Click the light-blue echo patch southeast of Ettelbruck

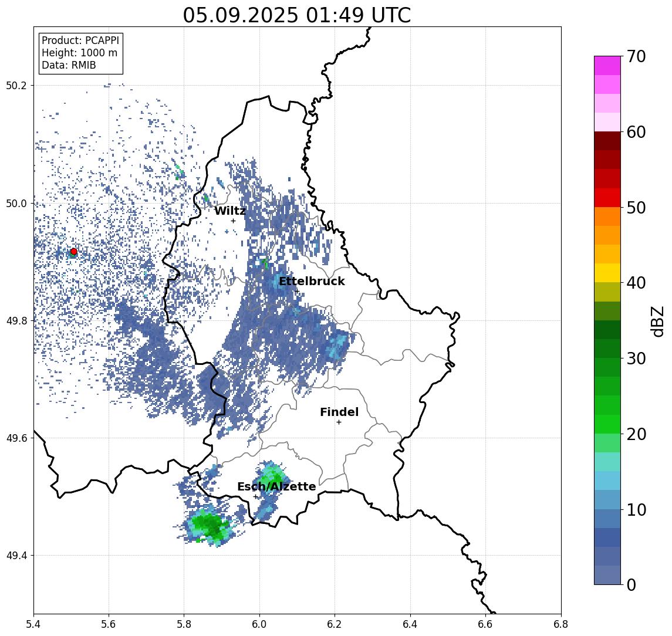(x=339, y=345)
